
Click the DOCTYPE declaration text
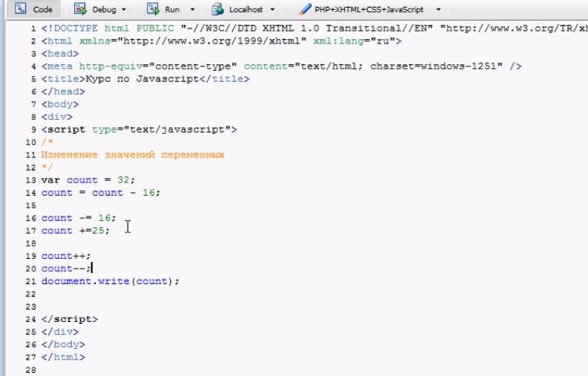(314, 29)
